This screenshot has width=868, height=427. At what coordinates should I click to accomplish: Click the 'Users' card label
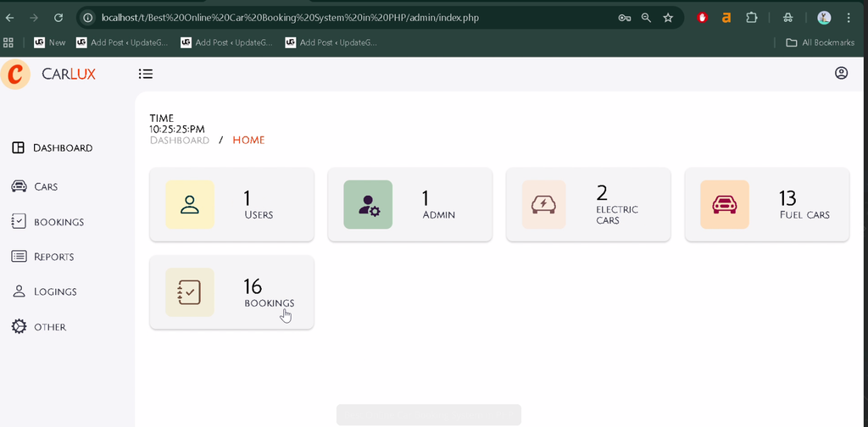point(259,214)
